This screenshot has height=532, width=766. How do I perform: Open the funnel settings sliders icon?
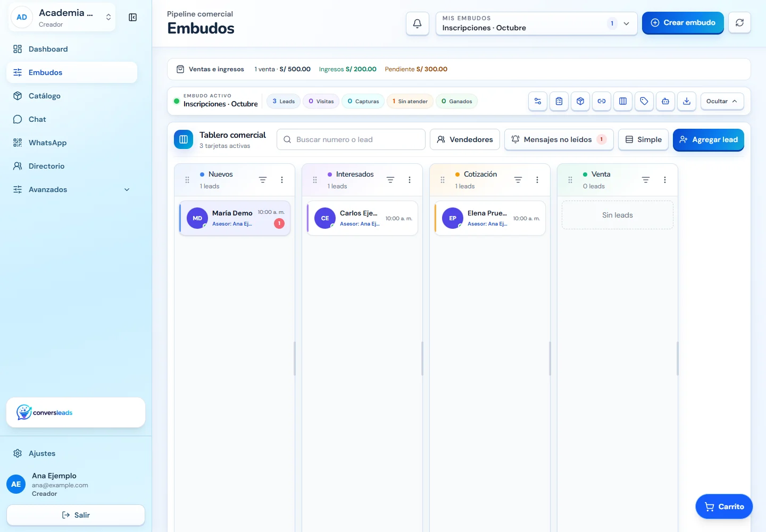538,101
